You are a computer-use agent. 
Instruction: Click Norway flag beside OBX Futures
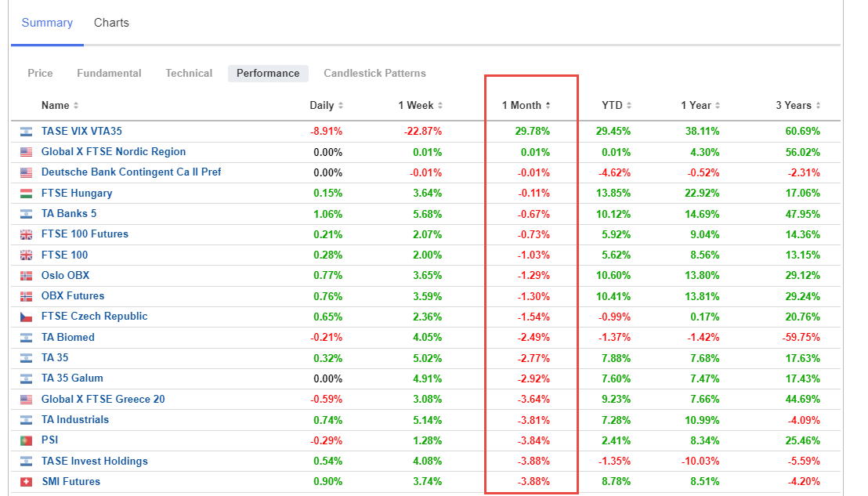point(26,297)
